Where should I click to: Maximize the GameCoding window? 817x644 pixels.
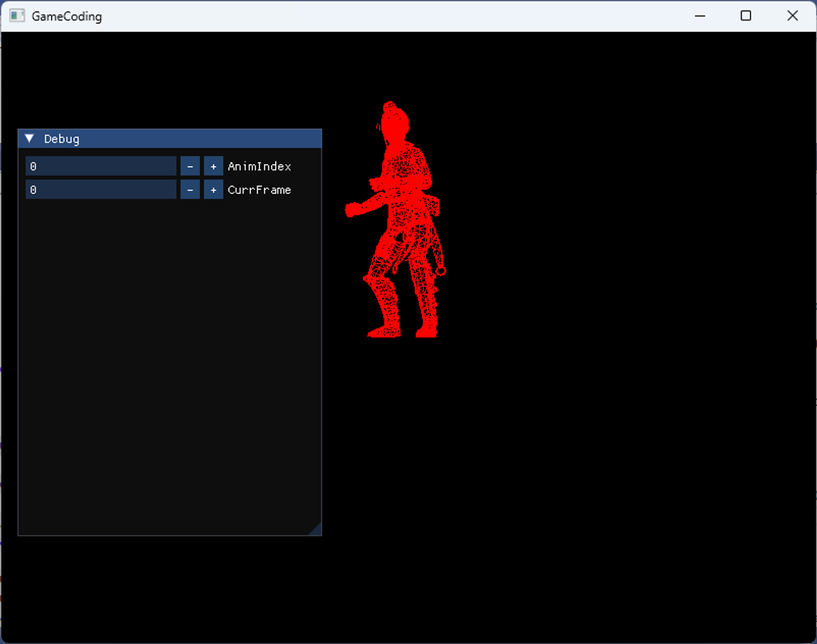point(746,16)
